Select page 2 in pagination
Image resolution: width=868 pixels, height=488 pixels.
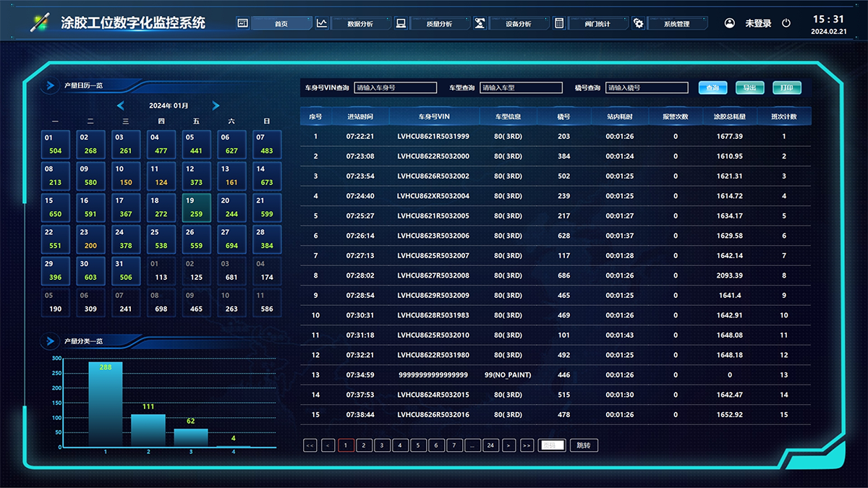point(365,445)
